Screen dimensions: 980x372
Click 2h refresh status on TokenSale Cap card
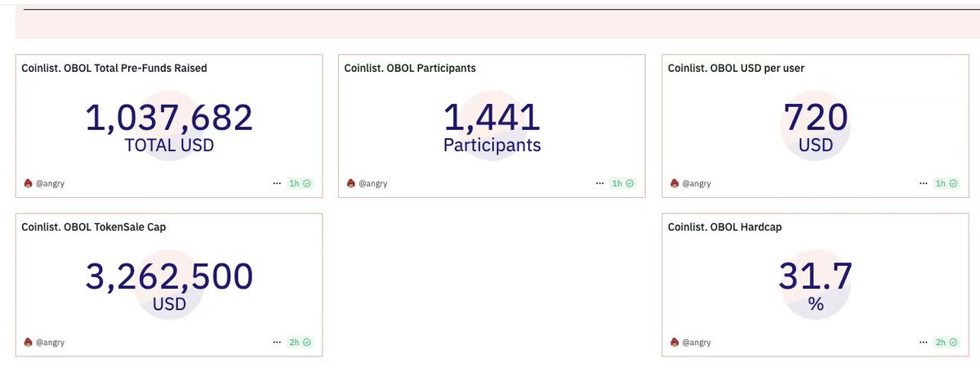tap(300, 342)
